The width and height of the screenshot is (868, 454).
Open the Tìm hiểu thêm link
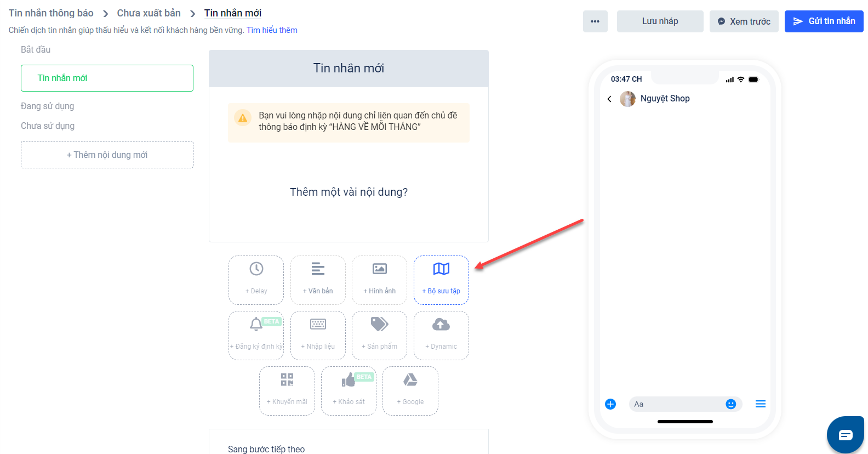272,30
